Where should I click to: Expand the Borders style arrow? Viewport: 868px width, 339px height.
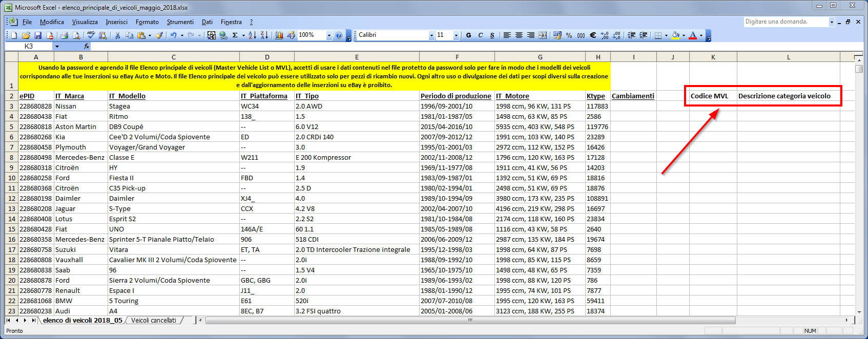click(666, 35)
